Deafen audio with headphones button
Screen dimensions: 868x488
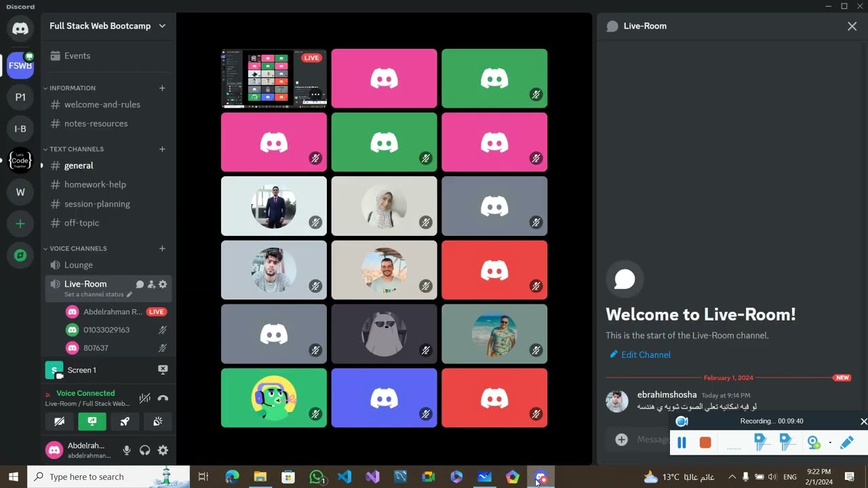144,450
